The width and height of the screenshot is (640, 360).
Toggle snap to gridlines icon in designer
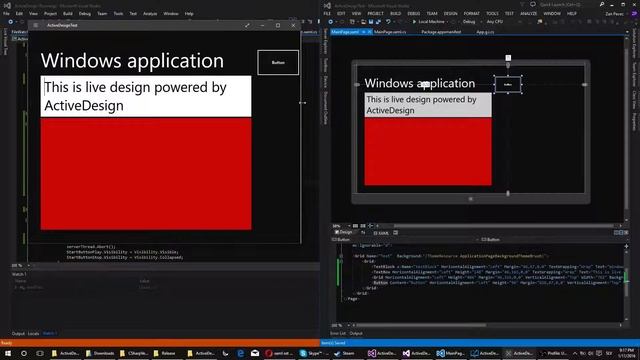pyautogui.click(x=363, y=226)
